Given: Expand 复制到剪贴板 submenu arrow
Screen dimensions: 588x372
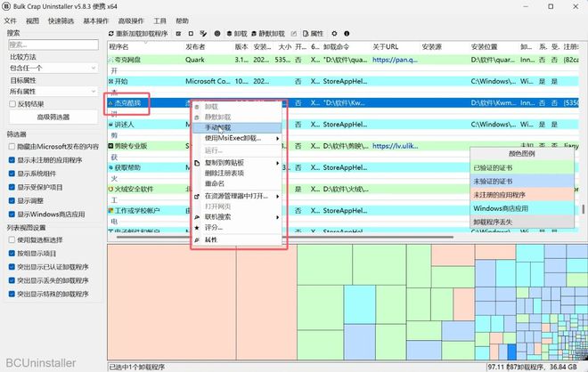Looking at the screenshot, I should (278, 163).
